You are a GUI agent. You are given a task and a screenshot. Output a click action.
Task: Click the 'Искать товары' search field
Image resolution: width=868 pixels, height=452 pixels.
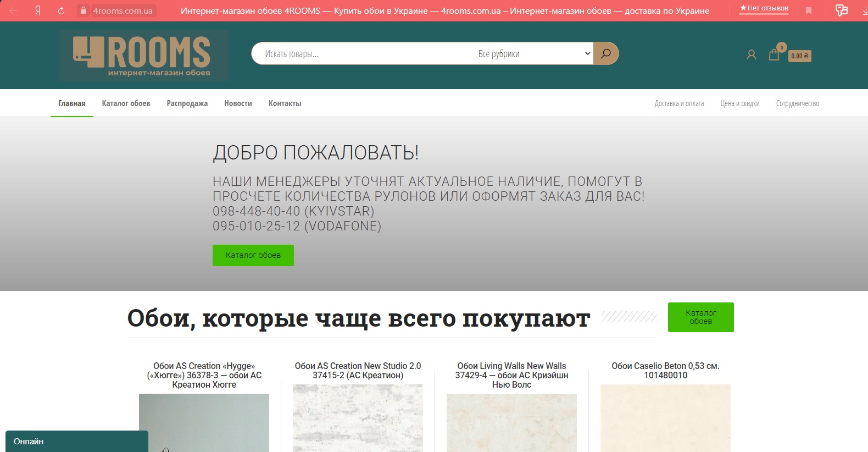[363, 53]
